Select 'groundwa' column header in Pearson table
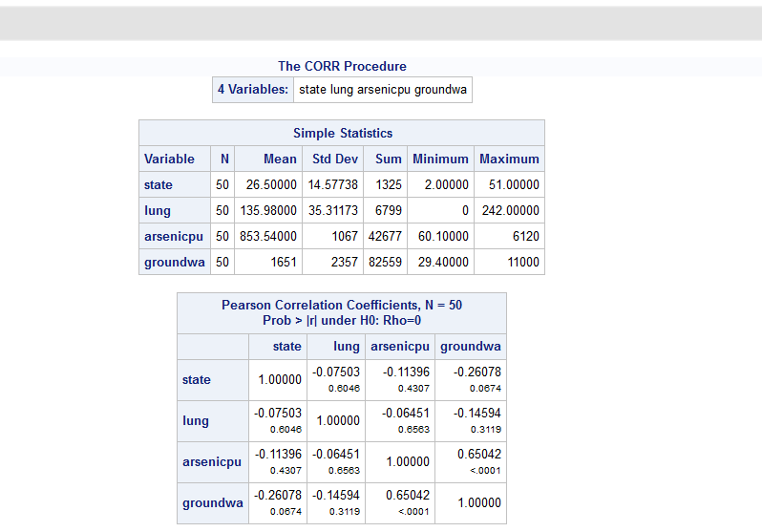Image resolution: width=762 pixels, height=532 pixels. tap(471, 347)
